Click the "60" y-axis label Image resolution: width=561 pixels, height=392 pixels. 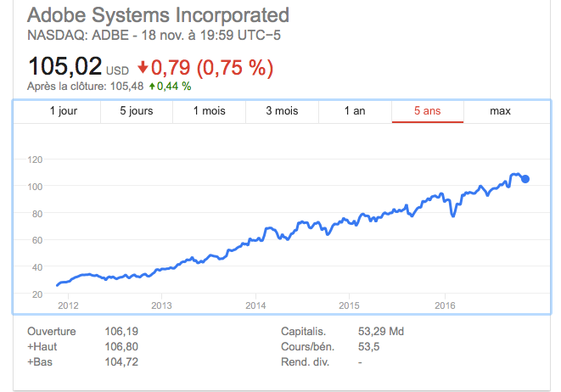tap(37, 240)
